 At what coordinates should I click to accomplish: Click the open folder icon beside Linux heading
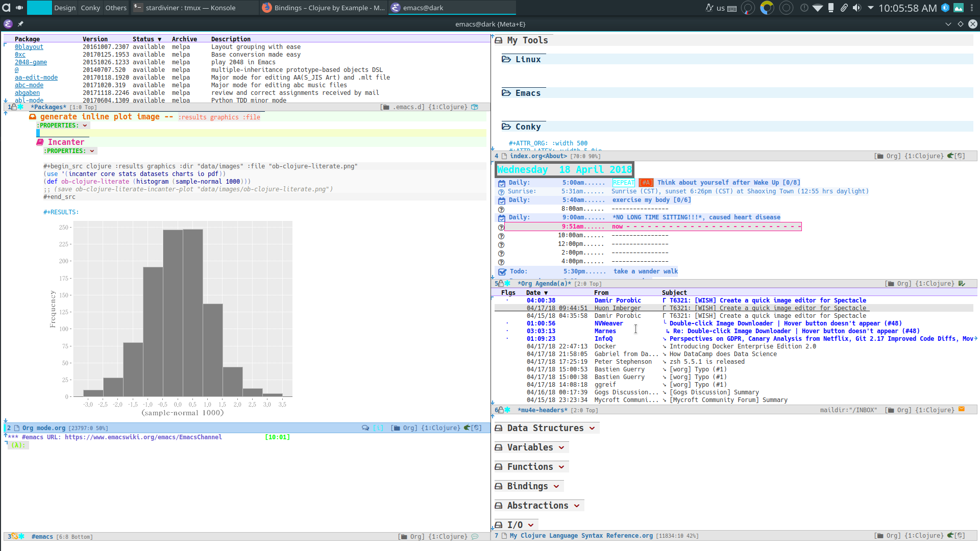[506, 59]
